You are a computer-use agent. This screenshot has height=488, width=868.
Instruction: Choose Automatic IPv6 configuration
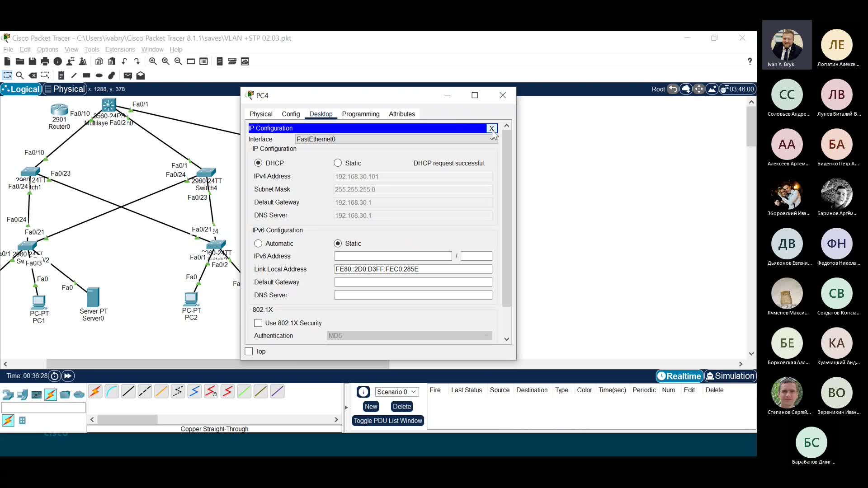[x=258, y=244]
